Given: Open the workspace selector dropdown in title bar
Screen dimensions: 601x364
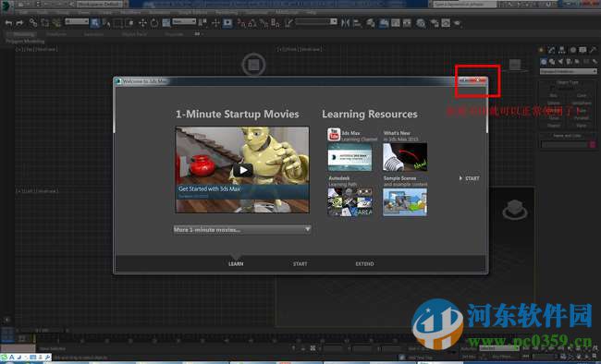Looking at the screenshot, I should (x=101, y=5).
